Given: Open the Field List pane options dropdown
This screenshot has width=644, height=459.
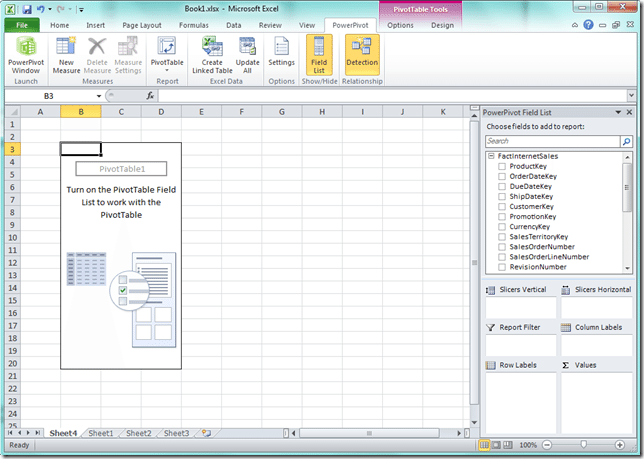Looking at the screenshot, I should tap(618, 112).
